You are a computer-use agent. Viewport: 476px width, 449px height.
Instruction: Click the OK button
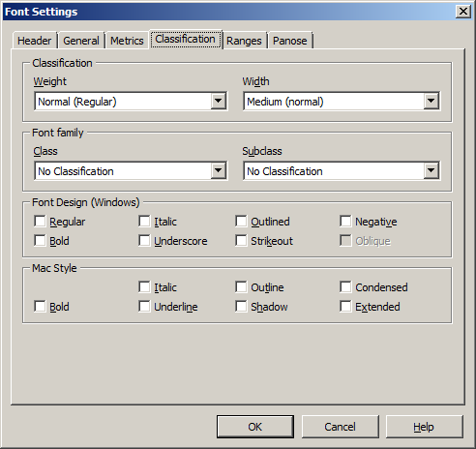click(x=255, y=427)
